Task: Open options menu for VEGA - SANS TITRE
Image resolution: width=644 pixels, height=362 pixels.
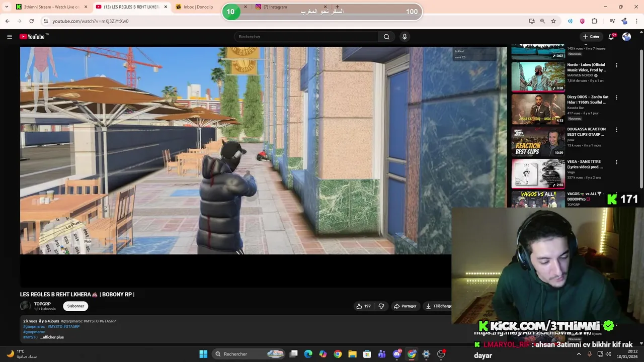Action: (x=616, y=162)
